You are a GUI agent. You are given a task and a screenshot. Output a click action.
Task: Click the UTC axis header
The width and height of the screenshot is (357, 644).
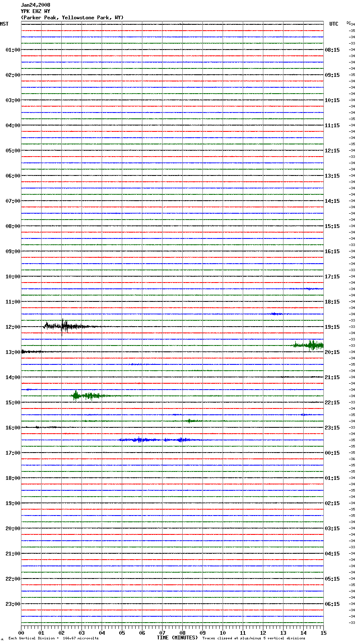pos(334,24)
